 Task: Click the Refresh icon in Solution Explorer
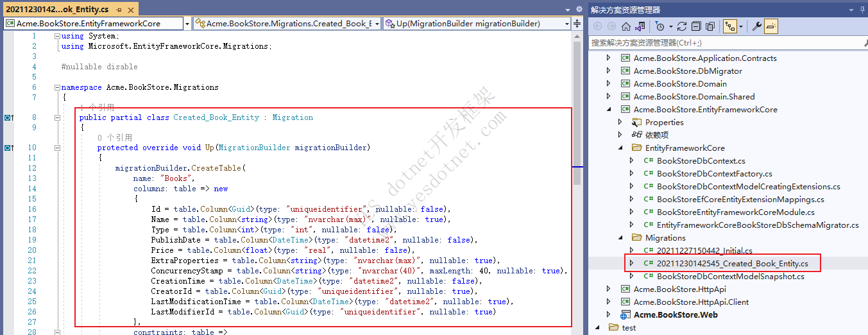point(682,26)
